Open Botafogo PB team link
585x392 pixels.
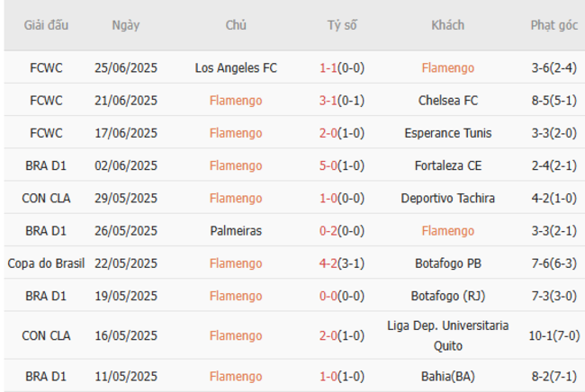pos(447,263)
